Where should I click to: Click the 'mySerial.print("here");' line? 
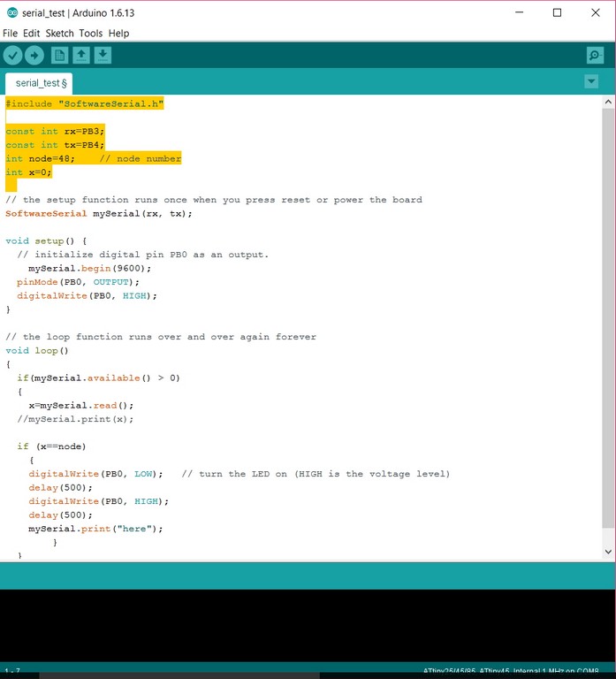95,529
